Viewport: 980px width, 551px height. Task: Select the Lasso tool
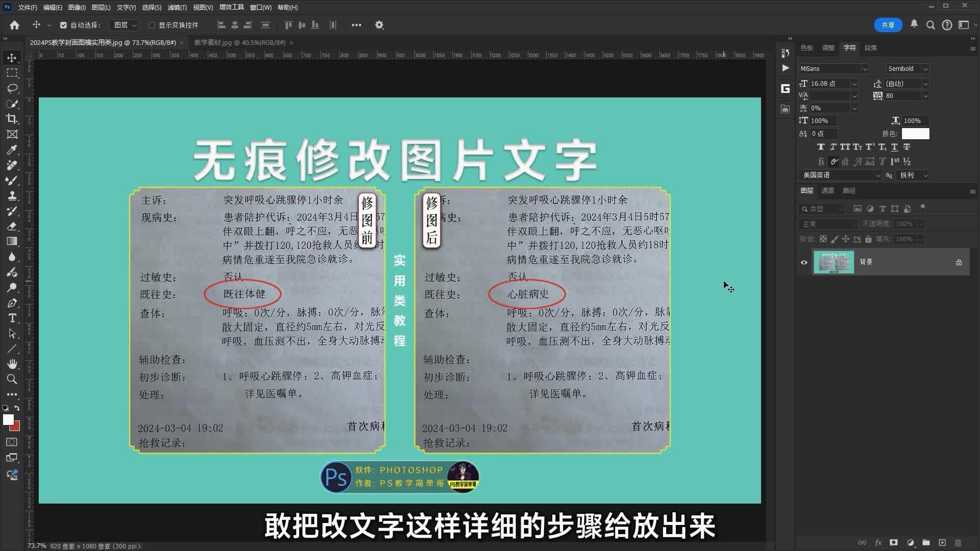12,88
